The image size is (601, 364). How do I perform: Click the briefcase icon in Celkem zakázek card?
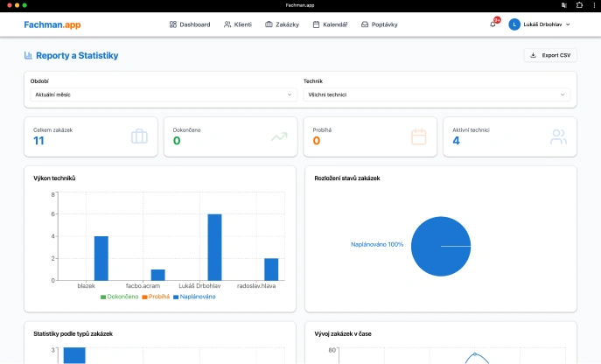(139, 136)
